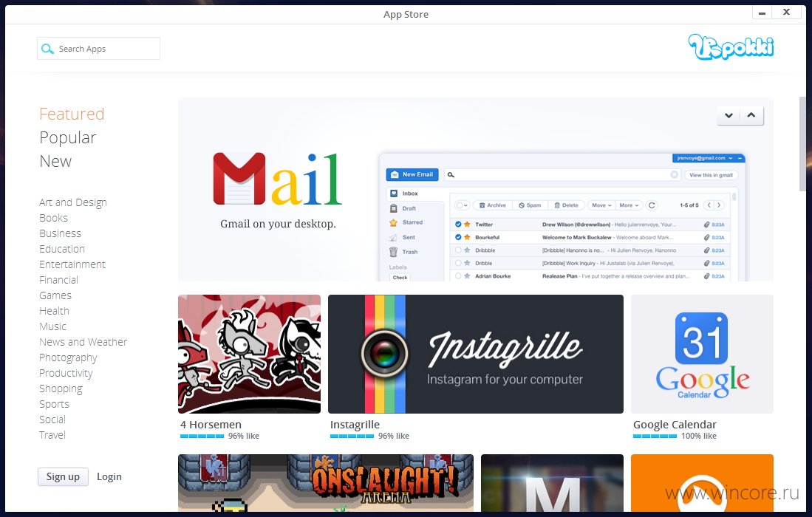
Task: Open the Onslaught Arena game tile
Action: 326,483
